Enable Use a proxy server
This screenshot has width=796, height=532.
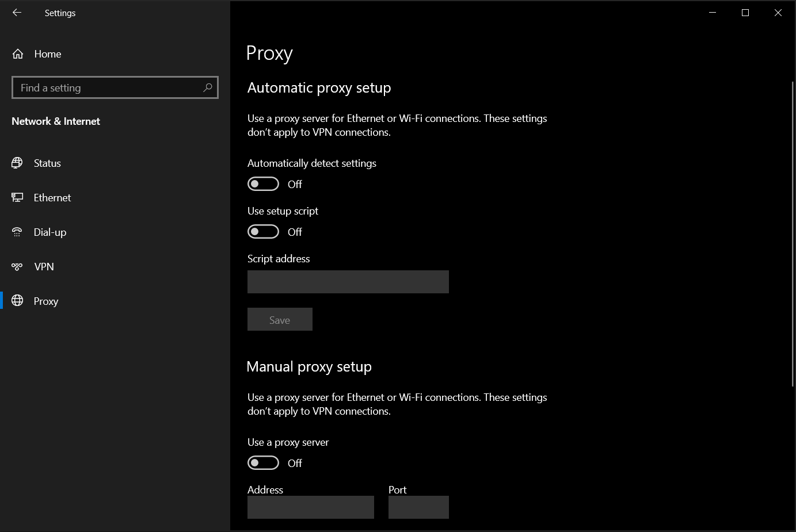pos(263,462)
